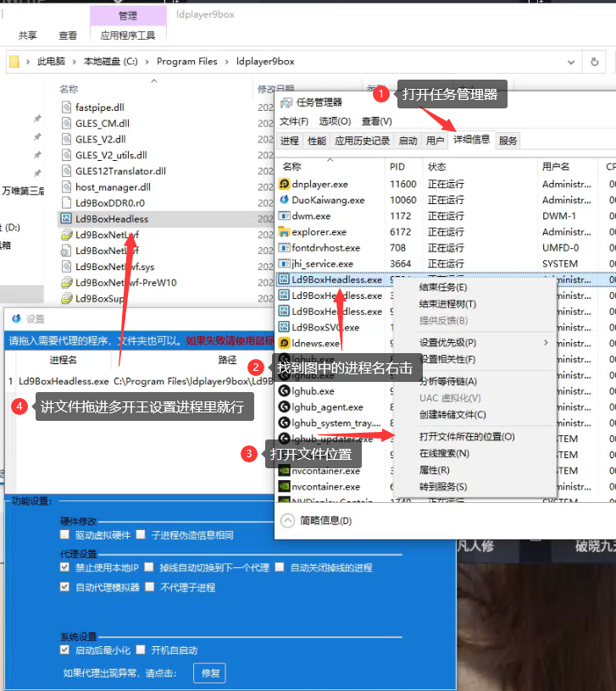The height and width of the screenshot is (691, 616).
Task: Select 属性(R) in context menu
Action: (435, 470)
